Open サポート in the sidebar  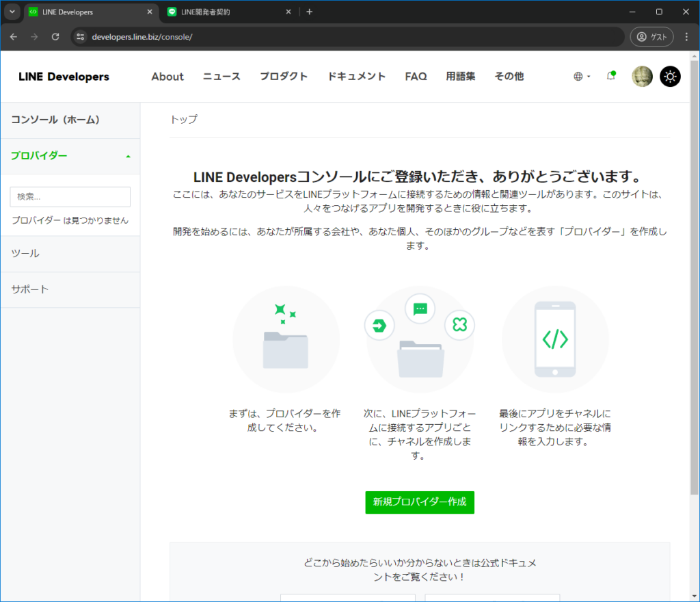pos(70,289)
